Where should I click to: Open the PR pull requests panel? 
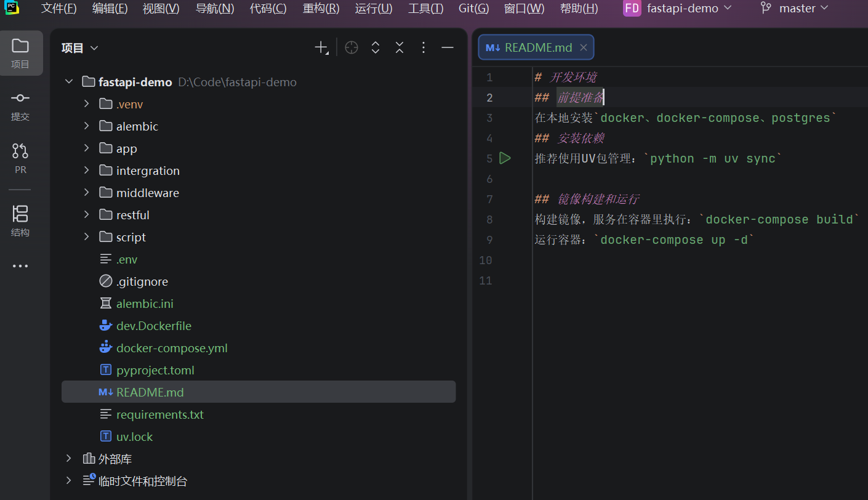20,158
